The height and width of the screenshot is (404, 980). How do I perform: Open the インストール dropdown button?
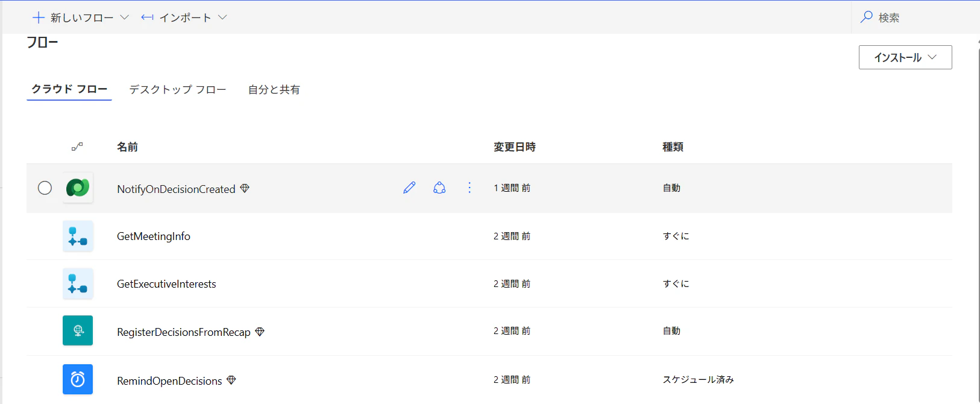[905, 57]
